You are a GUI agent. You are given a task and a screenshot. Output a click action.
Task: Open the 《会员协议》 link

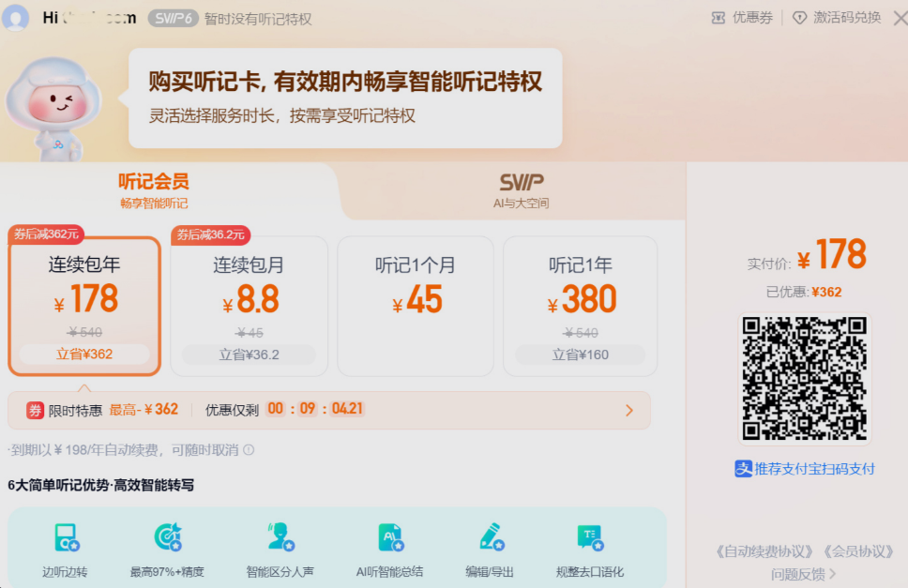859,551
